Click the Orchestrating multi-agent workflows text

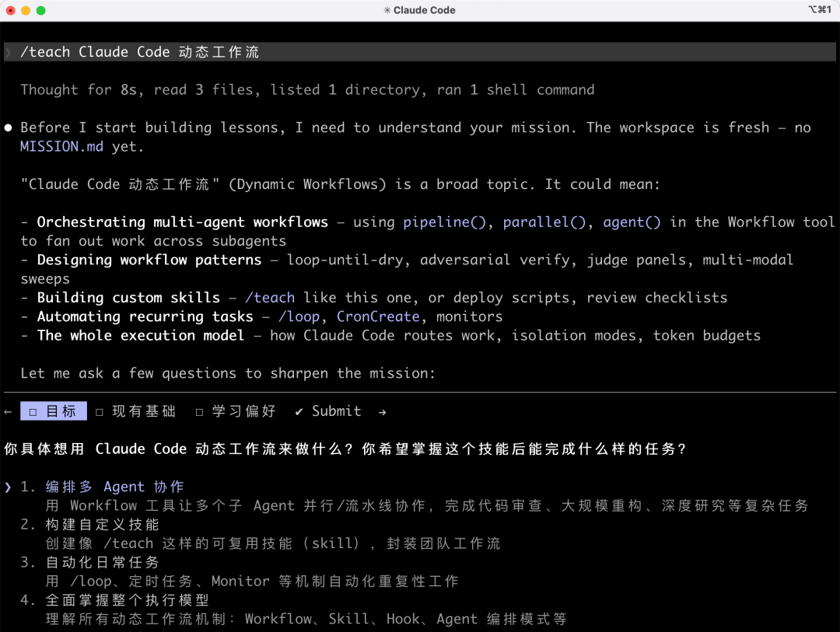pyautogui.click(x=182, y=222)
